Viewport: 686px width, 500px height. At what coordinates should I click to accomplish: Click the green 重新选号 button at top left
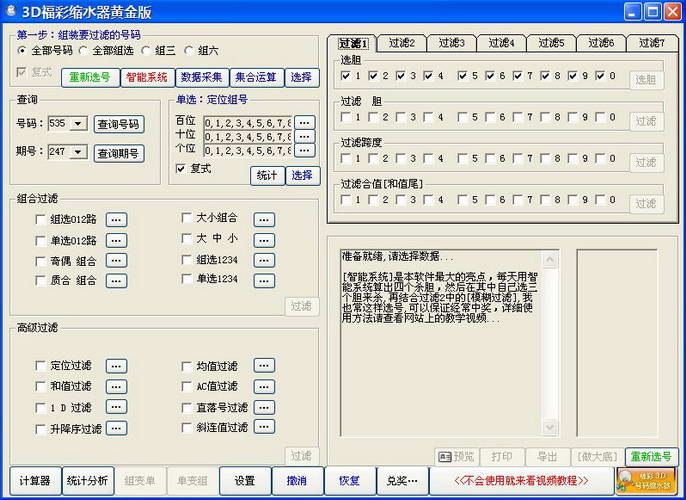coord(90,78)
